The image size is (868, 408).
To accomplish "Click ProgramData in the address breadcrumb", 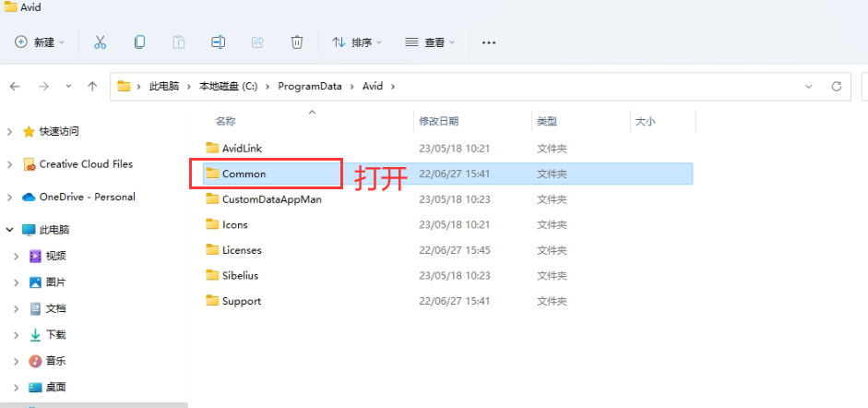I will [x=310, y=86].
